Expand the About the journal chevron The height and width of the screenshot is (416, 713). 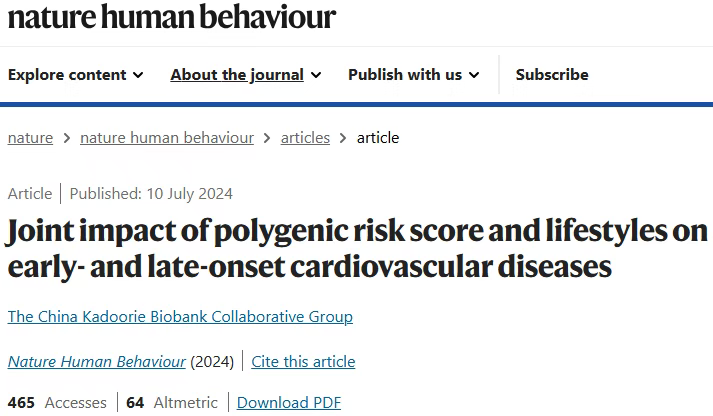(316, 75)
